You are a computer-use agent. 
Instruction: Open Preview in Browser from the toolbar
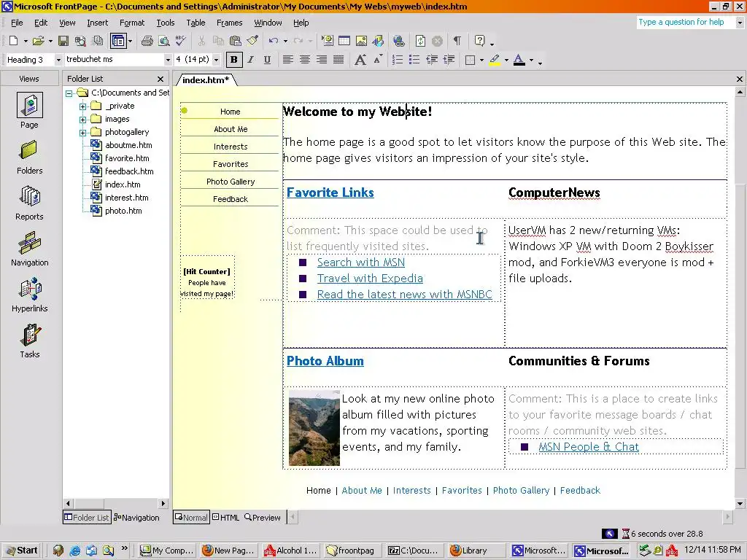(x=164, y=41)
